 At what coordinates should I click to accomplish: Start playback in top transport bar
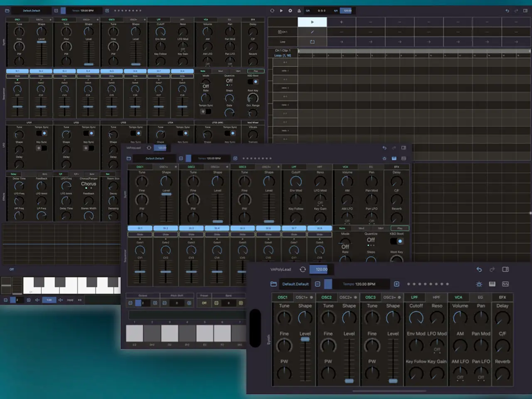pos(281,10)
